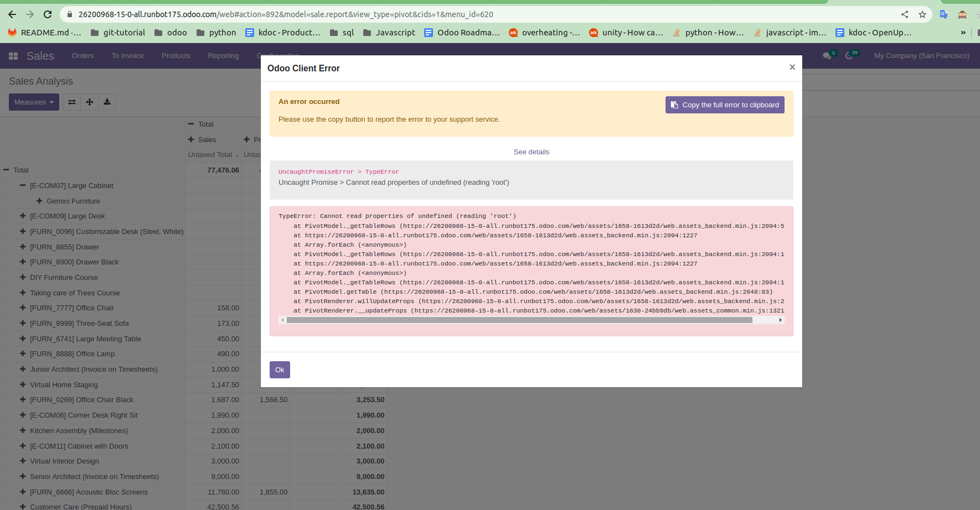Viewport: 980px width, 510px height.
Task: Switch to the Orders menu
Action: point(82,55)
